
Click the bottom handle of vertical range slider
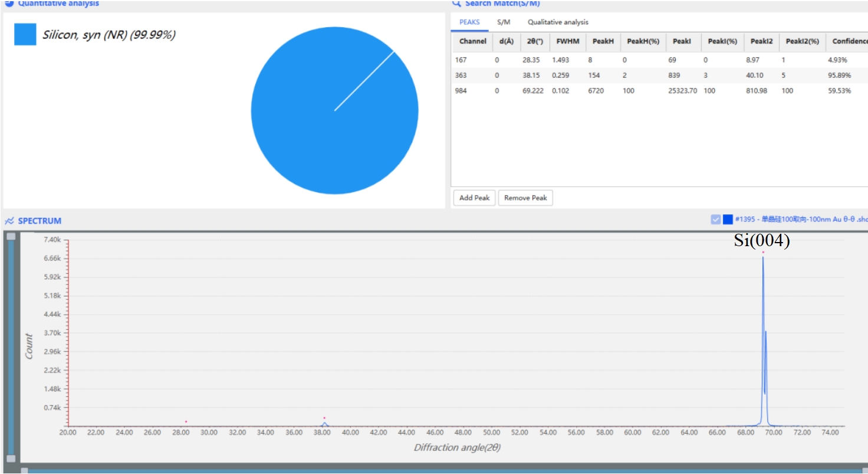11,459
